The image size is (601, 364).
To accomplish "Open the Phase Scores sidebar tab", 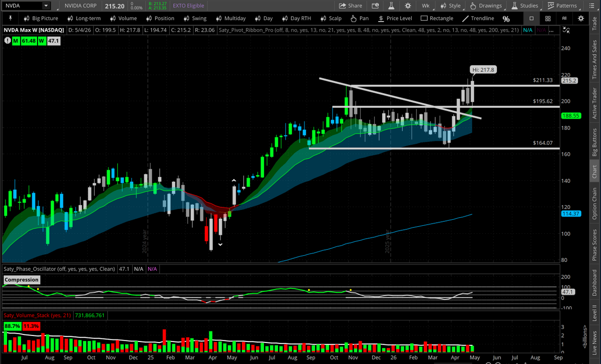I will [x=595, y=245].
